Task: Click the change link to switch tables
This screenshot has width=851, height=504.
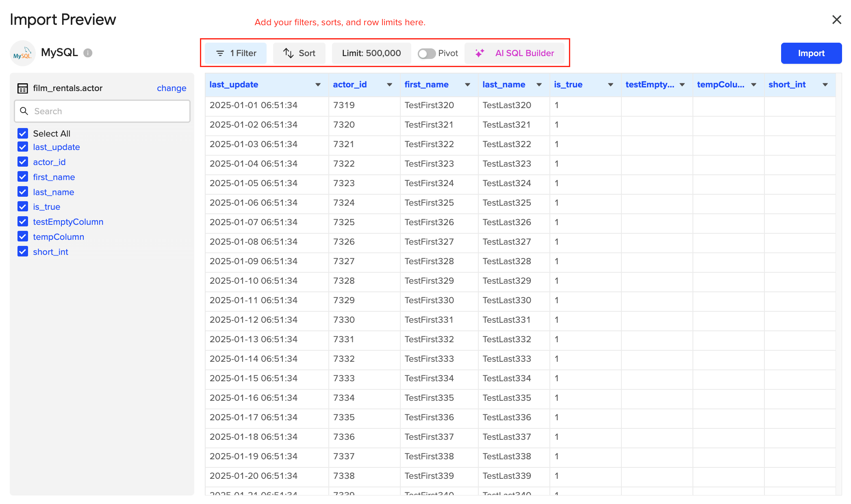Action: 172,88
